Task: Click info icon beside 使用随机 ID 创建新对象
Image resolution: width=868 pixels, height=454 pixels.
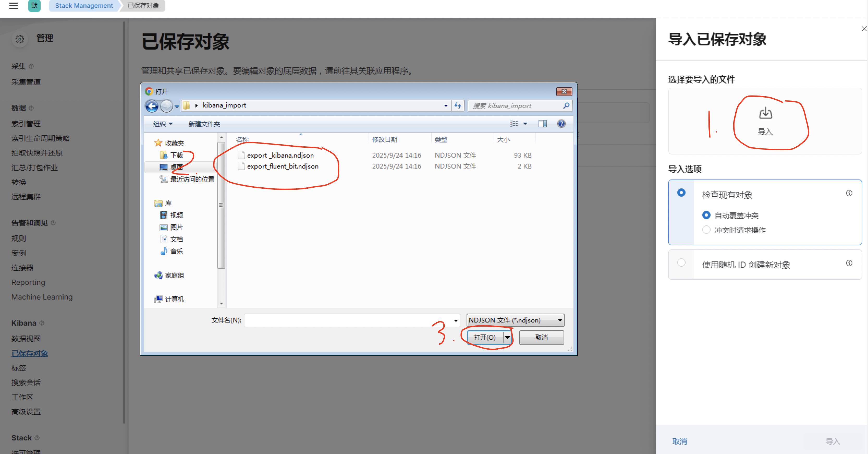Action: point(849,263)
